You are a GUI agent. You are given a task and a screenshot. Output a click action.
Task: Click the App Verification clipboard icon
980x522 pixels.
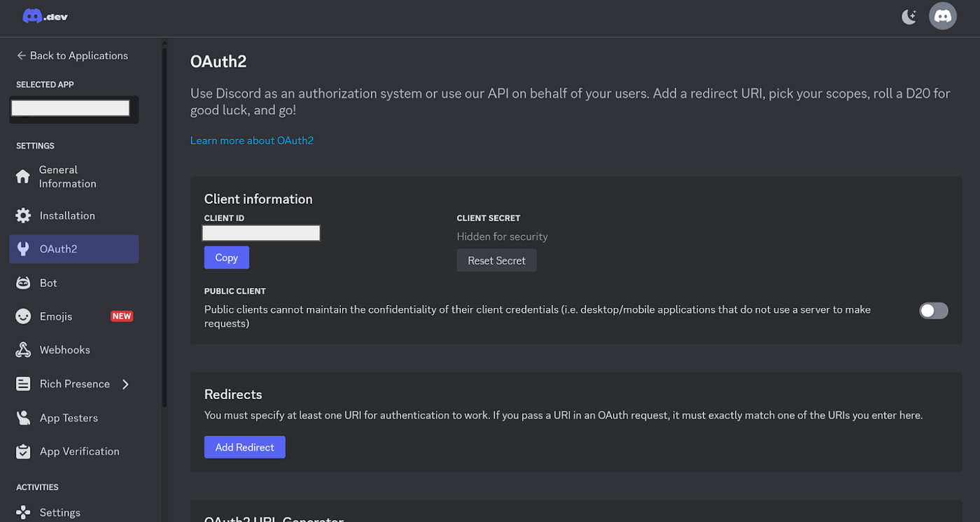[23, 451]
